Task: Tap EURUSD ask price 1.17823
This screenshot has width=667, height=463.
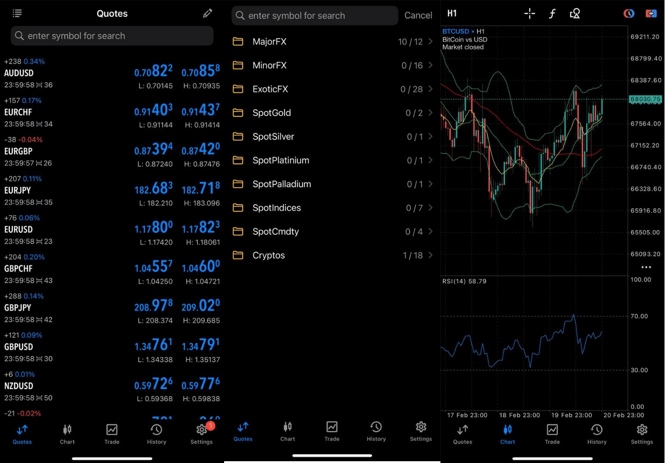Action: point(201,228)
